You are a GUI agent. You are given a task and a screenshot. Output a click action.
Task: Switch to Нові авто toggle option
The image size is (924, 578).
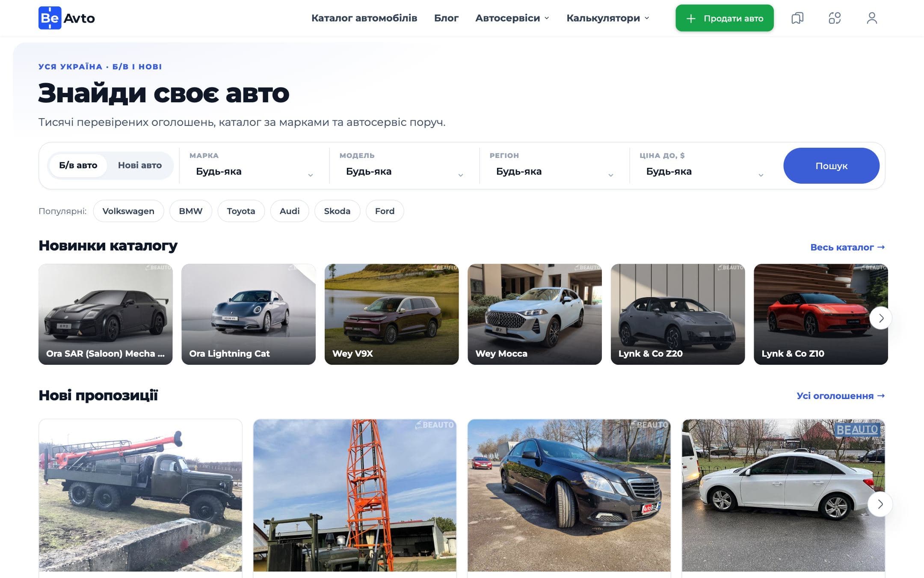(140, 165)
